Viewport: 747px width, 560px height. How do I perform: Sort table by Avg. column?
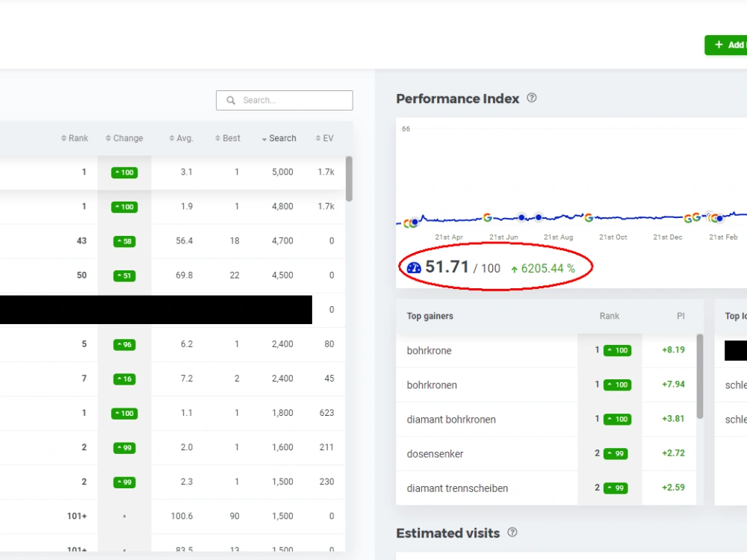(x=181, y=138)
